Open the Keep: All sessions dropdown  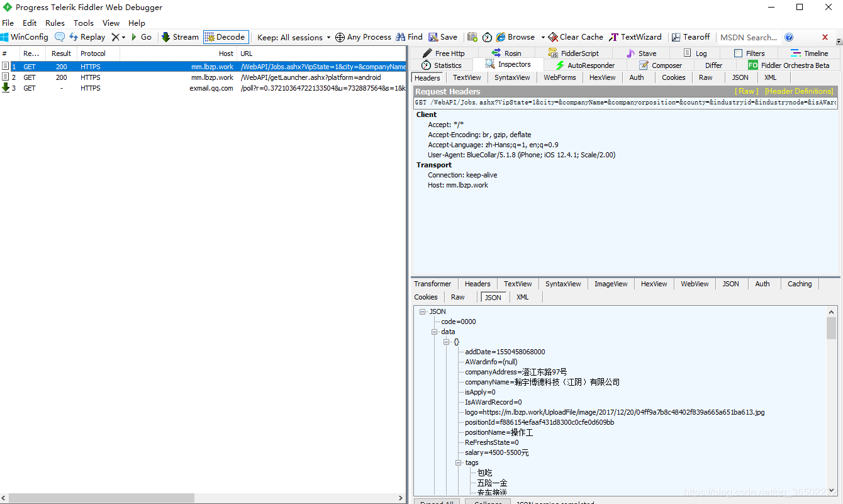294,37
